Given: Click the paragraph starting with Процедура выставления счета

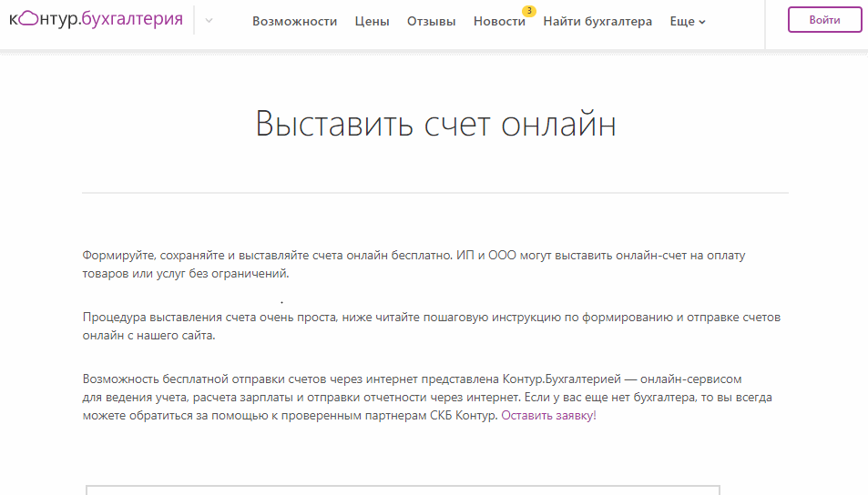Looking at the screenshot, I should (x=431, y=326).
